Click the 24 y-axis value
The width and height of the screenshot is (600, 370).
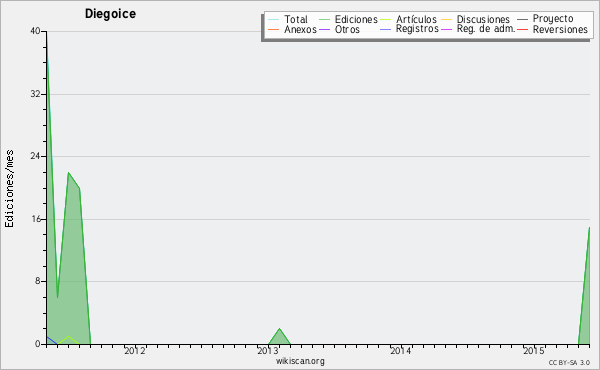click(36, 156)
